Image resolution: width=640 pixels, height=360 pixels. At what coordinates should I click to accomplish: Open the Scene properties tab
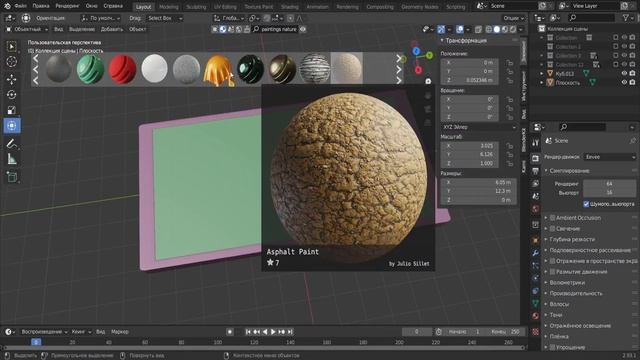click(536, 196)
